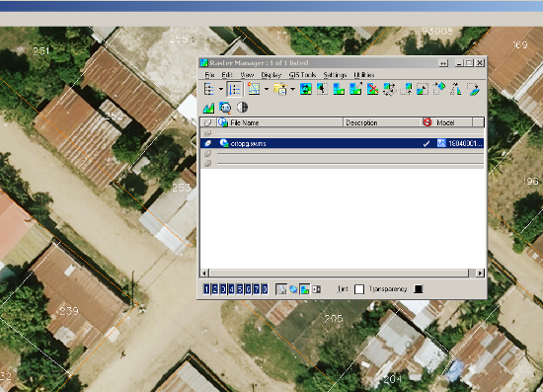Toggle raster display in view 7
The width and height of the screenshot is (543, 392).
(x=257, y=289)
